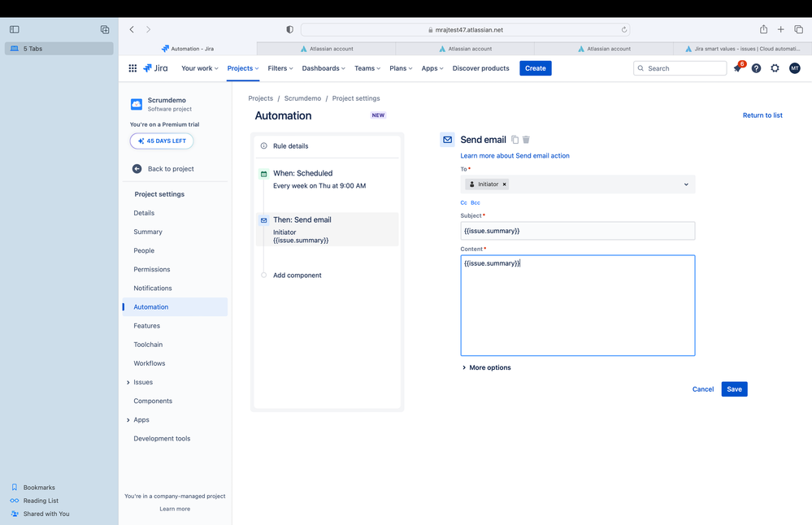
Task: Open the Jira app switcher grid
Action: tap(132, 68)
